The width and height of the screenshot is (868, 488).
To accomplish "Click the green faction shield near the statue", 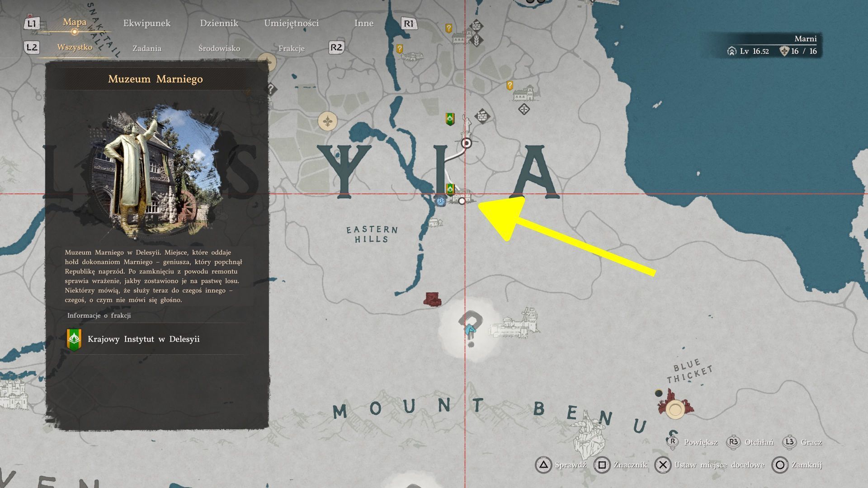I will pos(450,119).
